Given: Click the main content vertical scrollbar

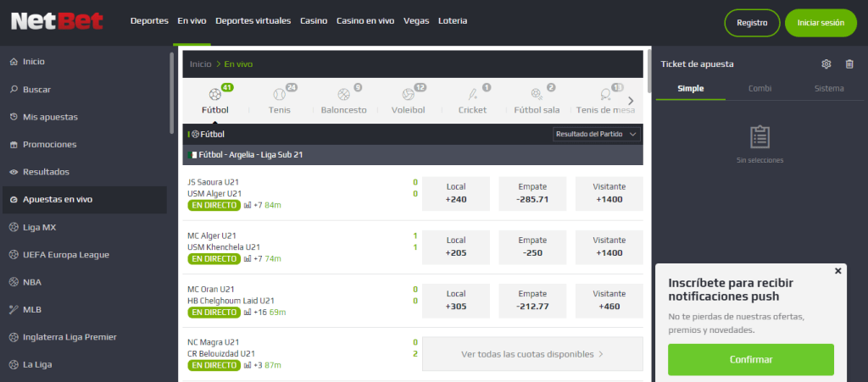Looking at the screenshot, I should 648,70.
